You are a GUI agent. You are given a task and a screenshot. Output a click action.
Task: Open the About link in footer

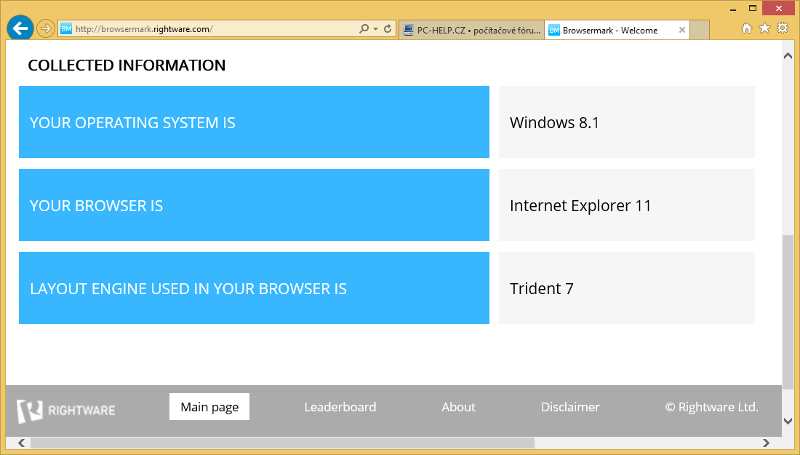458,407
